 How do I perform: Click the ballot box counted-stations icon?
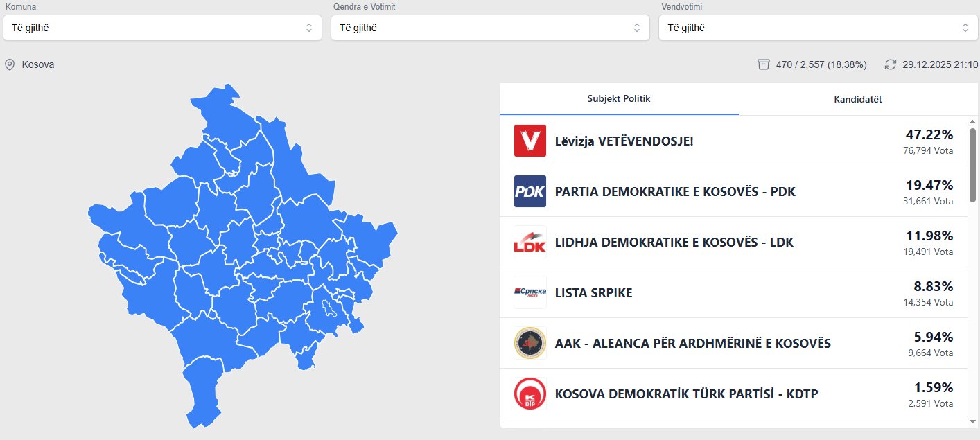coord(764,64)
